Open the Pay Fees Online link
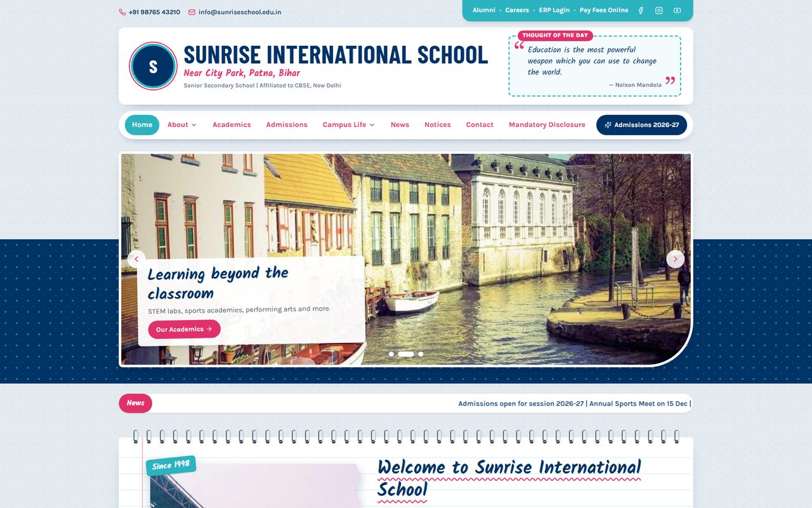Image resolution: width=812 pixels, height=508 pixels. click(x=604, y=10)
